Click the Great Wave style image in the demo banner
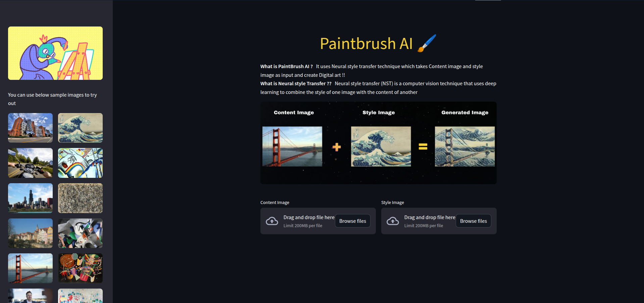Image resolution: width=644 pixels, height=303 pixels. [381, 146]
